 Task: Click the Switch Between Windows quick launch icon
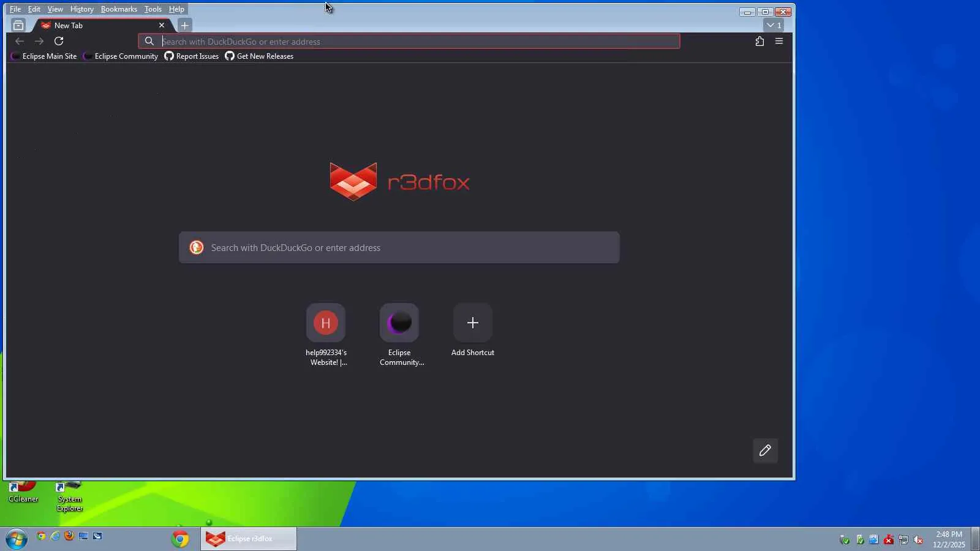[x=97, y=536]
